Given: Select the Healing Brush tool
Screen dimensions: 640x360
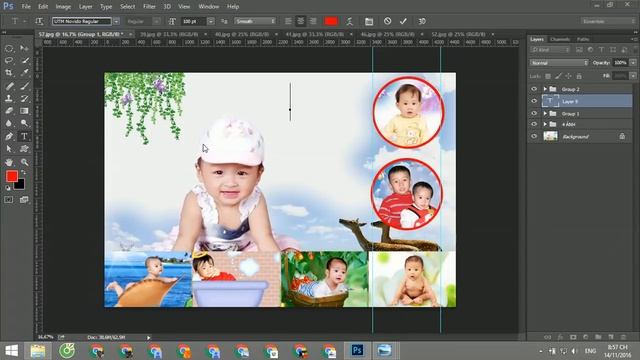Looking at the screenshot, I should [x=9, y=86].
